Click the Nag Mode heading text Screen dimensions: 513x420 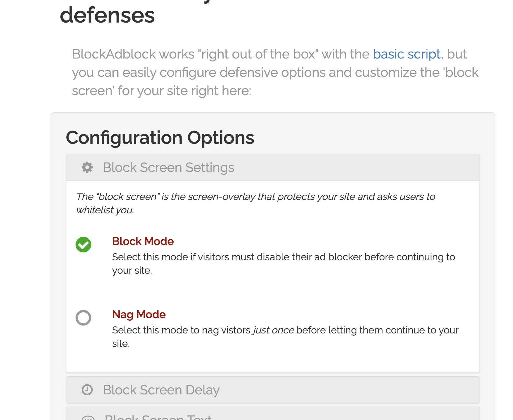coord(139,314)
